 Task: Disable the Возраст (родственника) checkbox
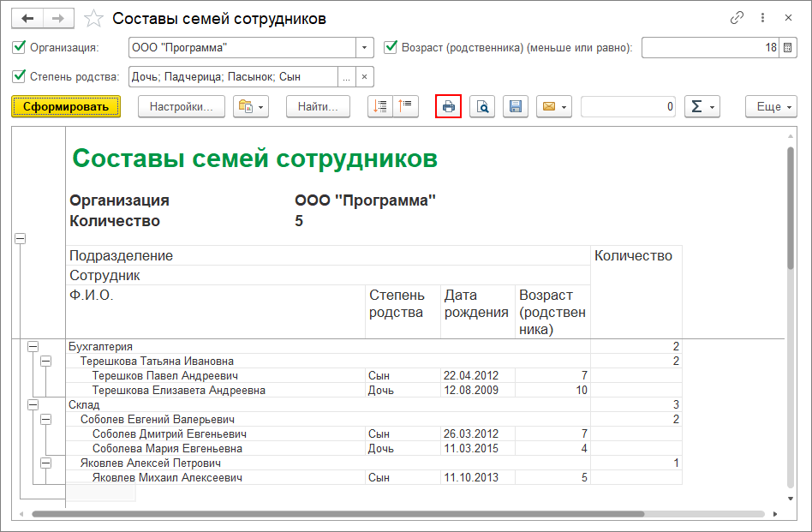pos(391,48)
